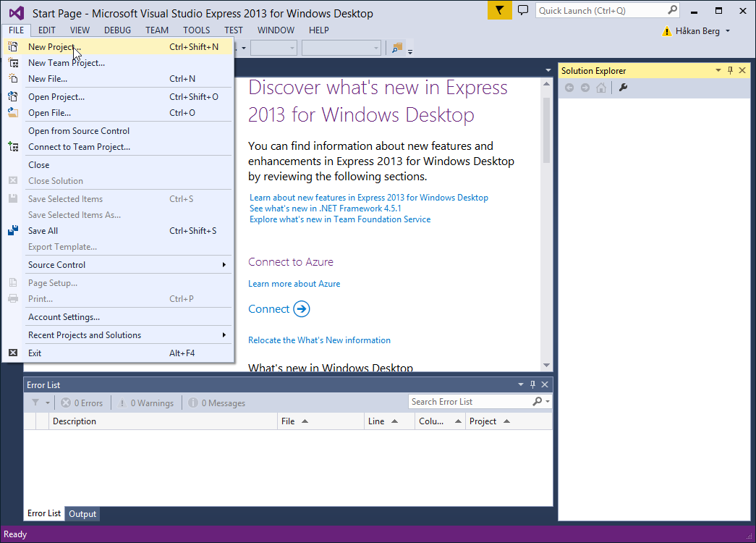Open the TEAM menu
This screenshot has height=543, width=756.
coord(157,30)
